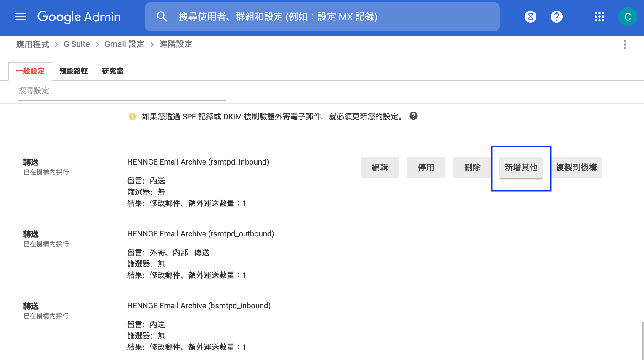The width and height of the screenshot is (644, 360).
Task: Open the help question mark icon
Action: tap(557, 17)
